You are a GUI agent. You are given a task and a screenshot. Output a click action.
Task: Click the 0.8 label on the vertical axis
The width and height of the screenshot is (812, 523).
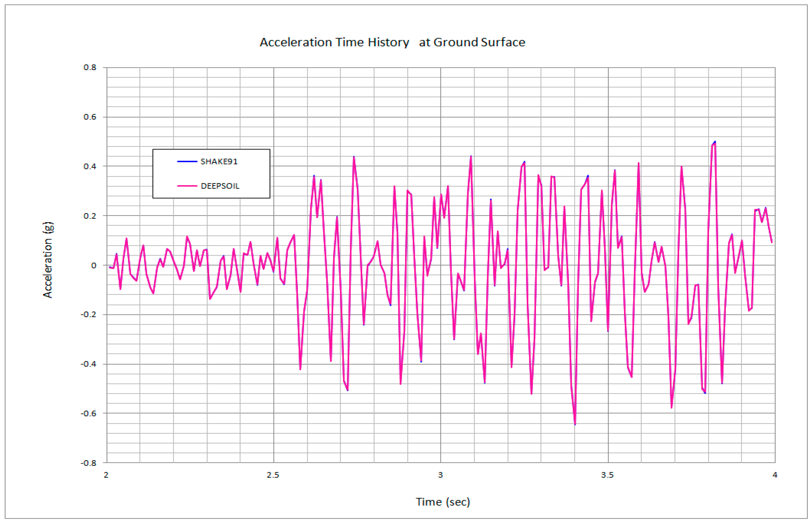(x=90, y=67)
